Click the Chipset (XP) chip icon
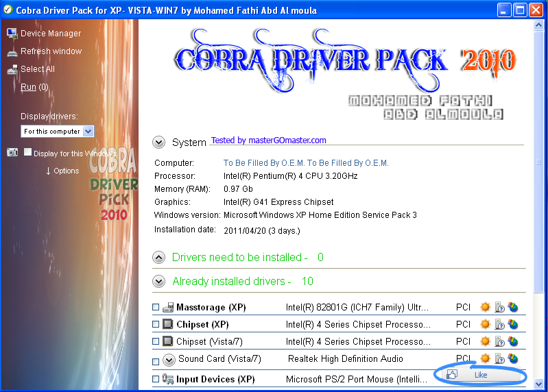This screenshot has height=392, width=548. tap(168, 324)
